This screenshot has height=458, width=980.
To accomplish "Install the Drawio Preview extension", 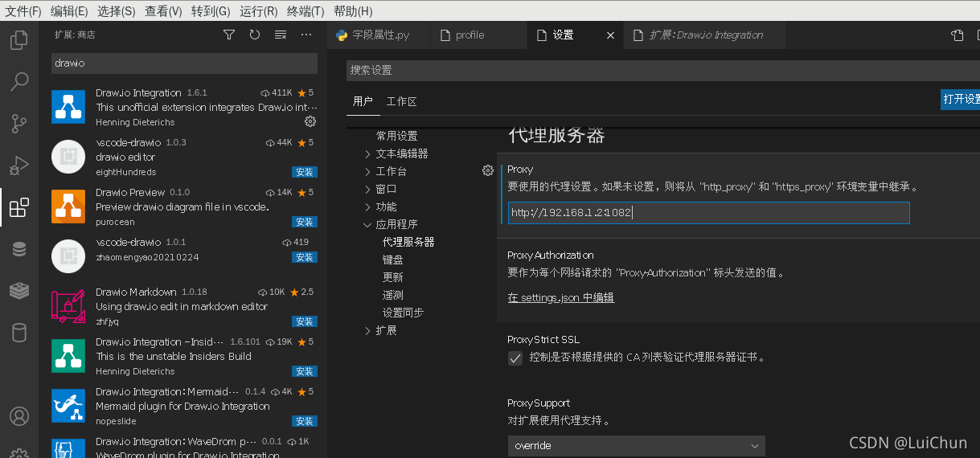I will pyautogui.click(x=305, y=222).
